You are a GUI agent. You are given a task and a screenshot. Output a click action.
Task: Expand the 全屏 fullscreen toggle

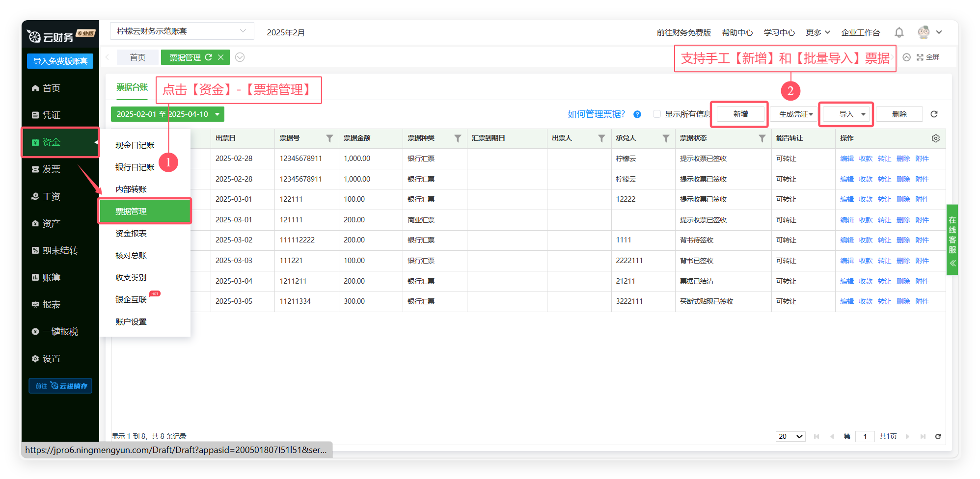point(928,57)
